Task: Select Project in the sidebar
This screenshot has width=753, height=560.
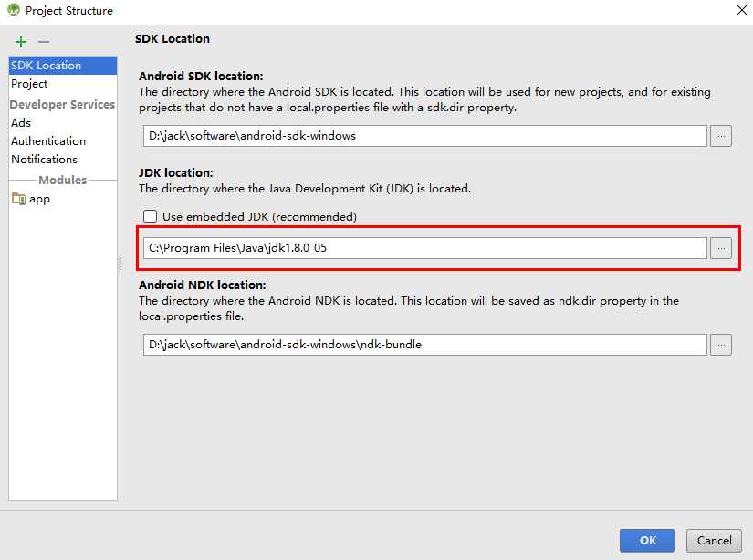Action: coord(29,84)
